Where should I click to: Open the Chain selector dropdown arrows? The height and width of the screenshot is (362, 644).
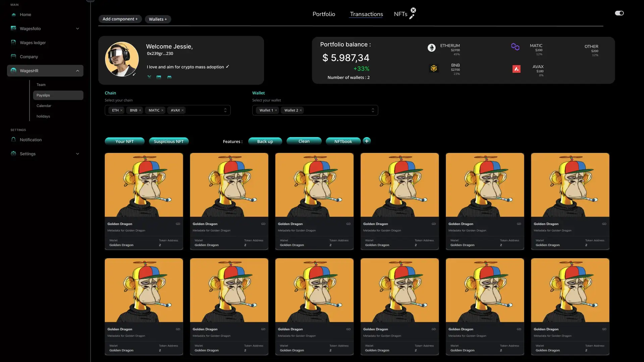point(225,110)
